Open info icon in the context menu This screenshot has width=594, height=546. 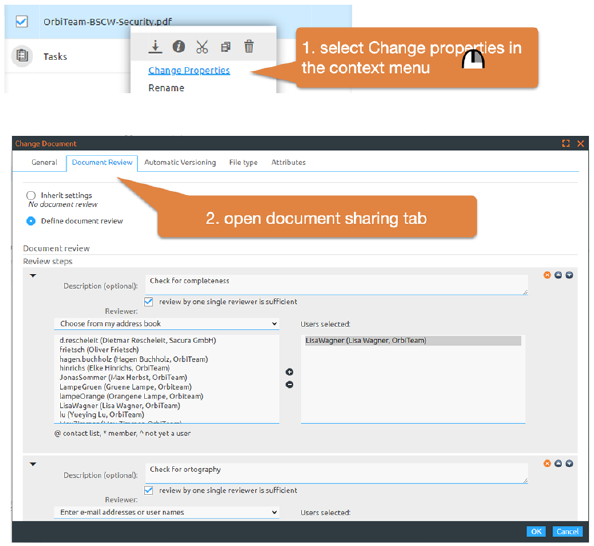pos(179,47)
